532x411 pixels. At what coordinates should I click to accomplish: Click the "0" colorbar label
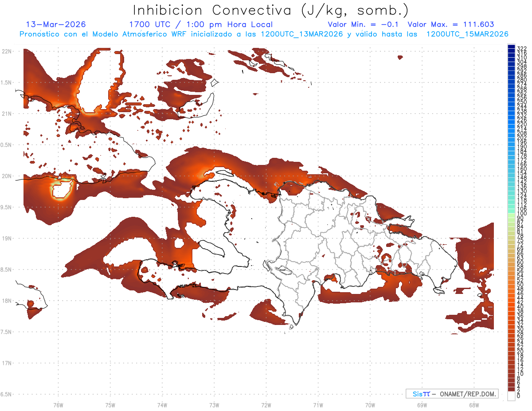point(519,396)
